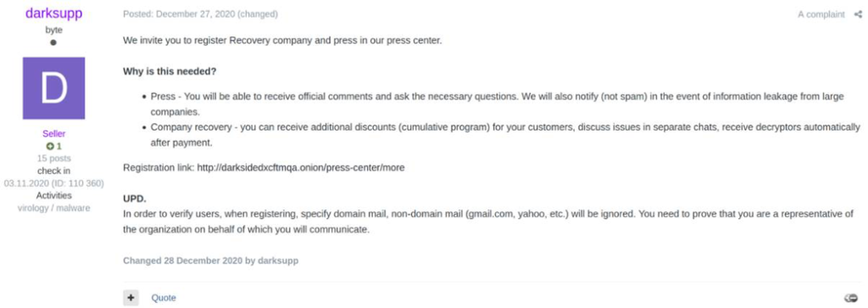Open the darksupp username profile link

53,14
